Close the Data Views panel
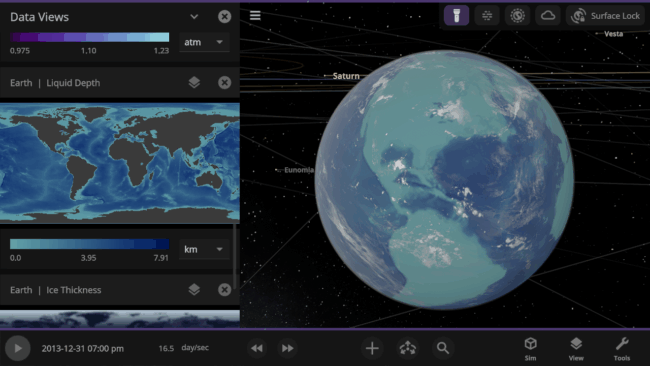The image size is (650, 366). tap(224, 17)
